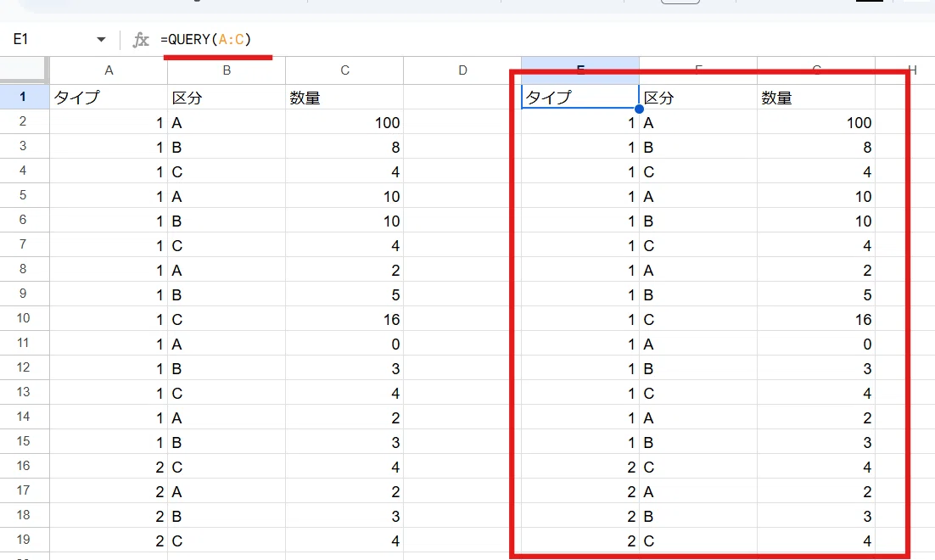Open the Name box dropdown arrow
The width and height of the screenshot is (935, 560).
(x=101, y=39)
